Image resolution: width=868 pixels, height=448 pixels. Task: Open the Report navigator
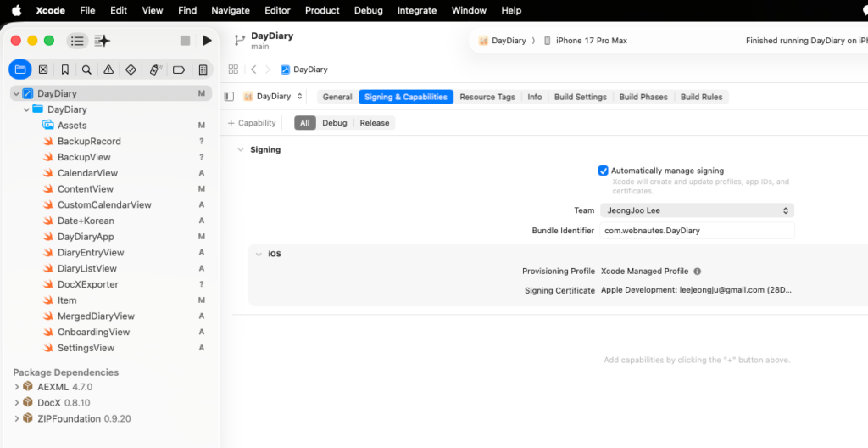tap(203, 70)
